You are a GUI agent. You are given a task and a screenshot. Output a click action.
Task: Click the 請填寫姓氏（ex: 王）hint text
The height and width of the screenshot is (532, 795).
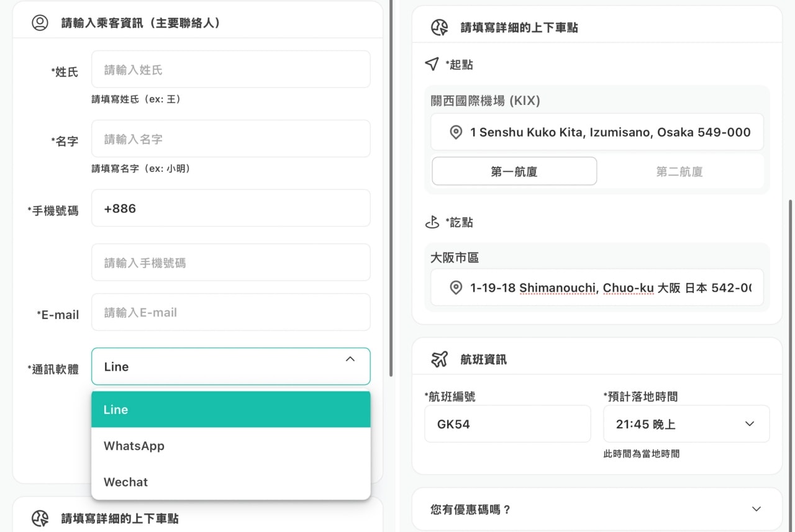137,99
